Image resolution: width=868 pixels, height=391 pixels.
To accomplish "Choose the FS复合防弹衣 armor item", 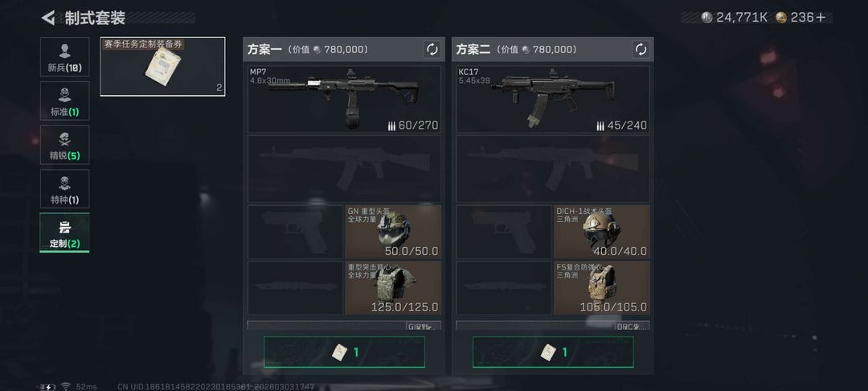I will pyautogui.click(x=602, y=287).
